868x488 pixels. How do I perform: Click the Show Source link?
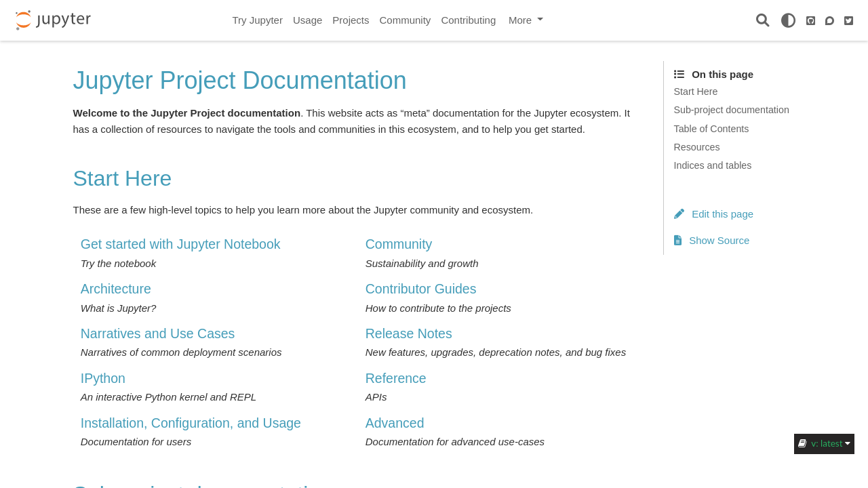coord(719,241)
